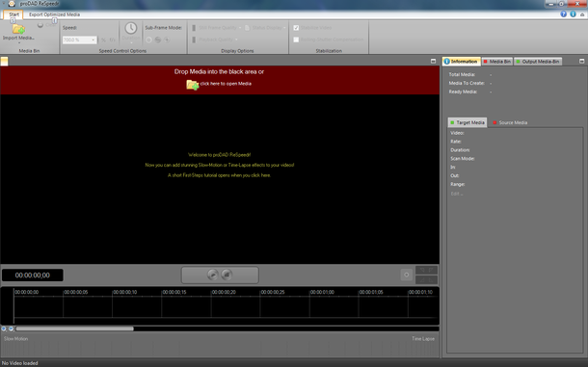Enable Rolling-Shutter Compensation checkbox
This screenshot has height=367, width=588.
[x=296, y=39]
